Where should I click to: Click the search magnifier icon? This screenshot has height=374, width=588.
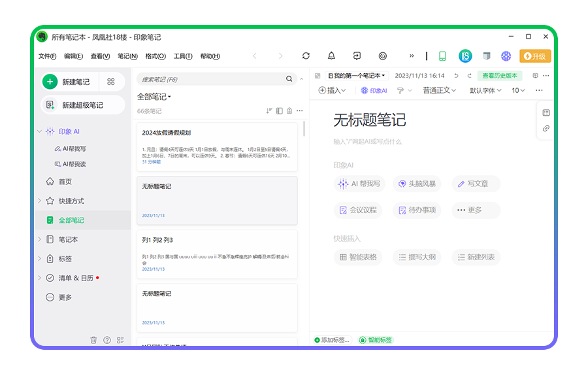(x=289, y=78)
